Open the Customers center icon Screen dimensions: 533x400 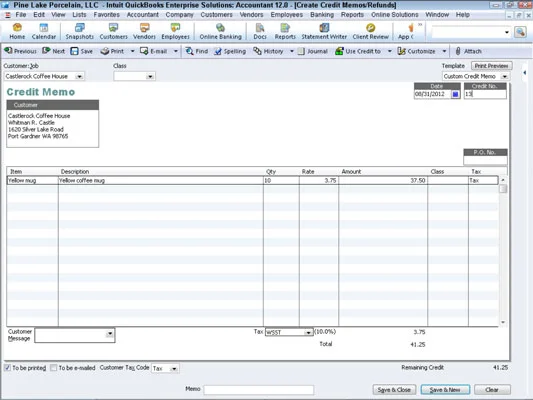point(114,31)
